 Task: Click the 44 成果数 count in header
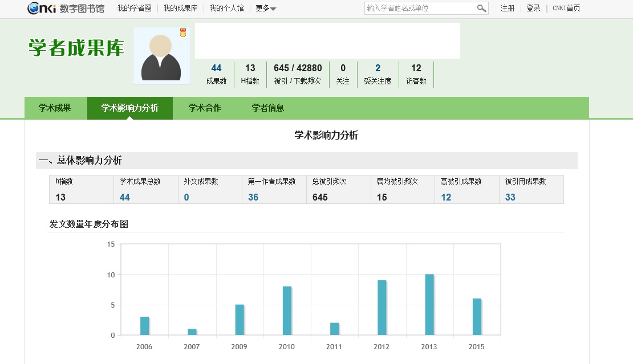pos(216,68)
